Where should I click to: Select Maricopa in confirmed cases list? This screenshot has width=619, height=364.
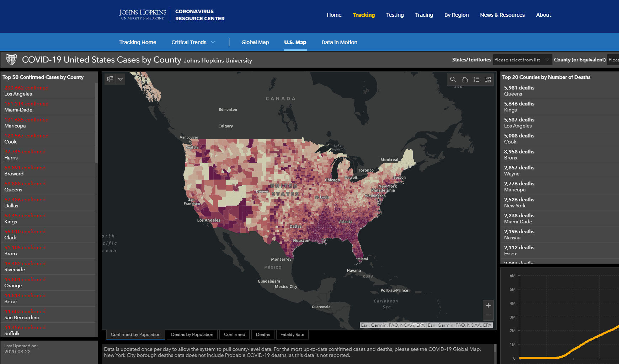48,123
